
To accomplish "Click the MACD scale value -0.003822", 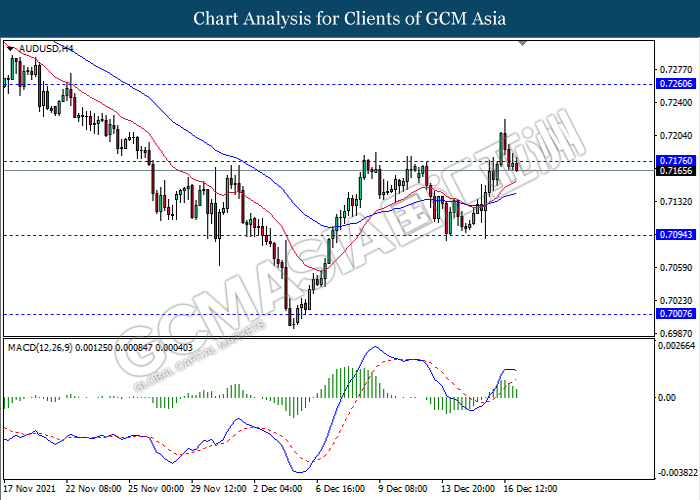I will (677, 473).
